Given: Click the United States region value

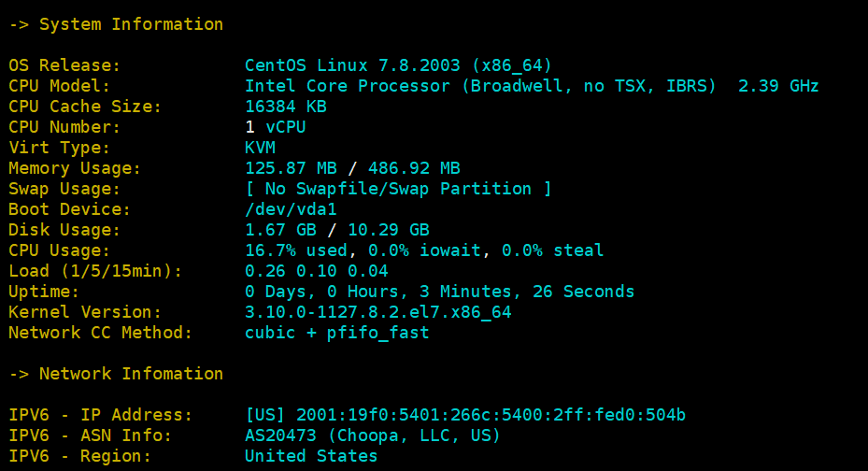Looking at the screenshot, I should (x=311, y=456).
